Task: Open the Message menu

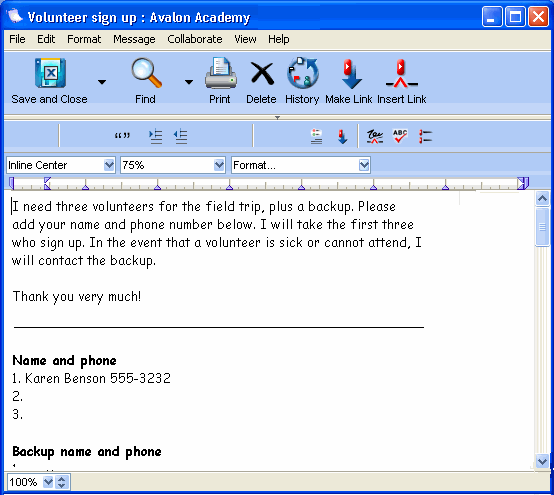Action: (x=134, y=39)
